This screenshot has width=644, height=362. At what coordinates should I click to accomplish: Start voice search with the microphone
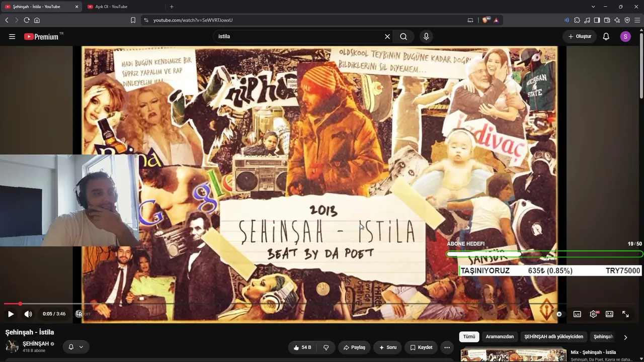pos(426,36)
